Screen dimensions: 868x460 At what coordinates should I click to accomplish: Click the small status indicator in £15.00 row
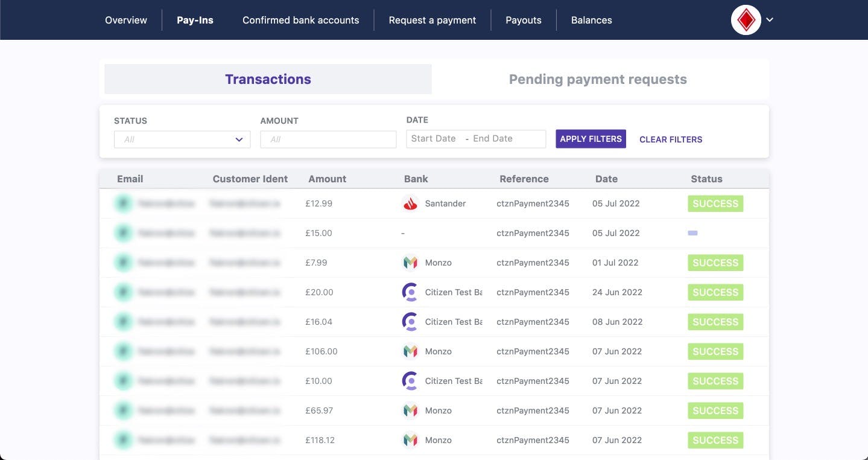[x=693, y=233]
